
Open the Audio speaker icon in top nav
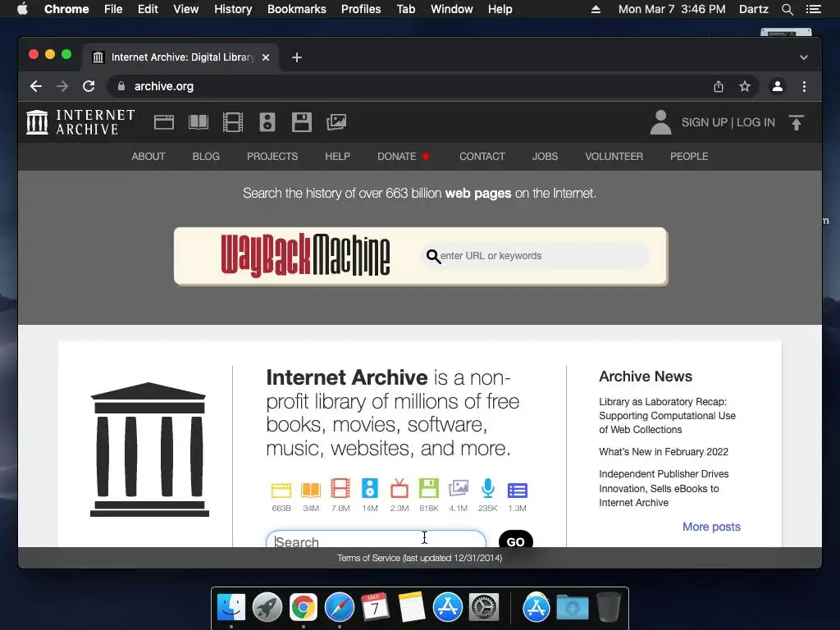pos(267,122)
